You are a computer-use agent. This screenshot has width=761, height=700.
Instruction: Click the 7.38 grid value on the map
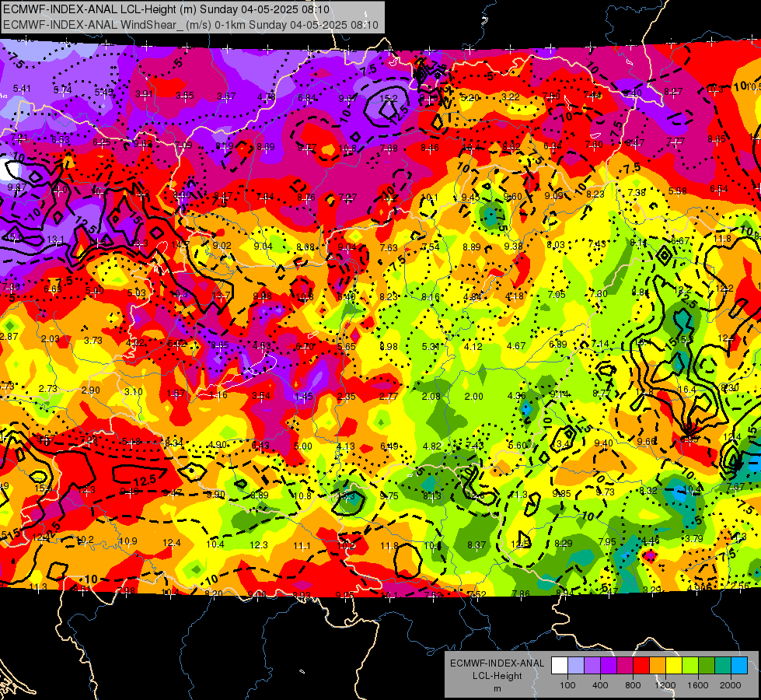point(637,192)
